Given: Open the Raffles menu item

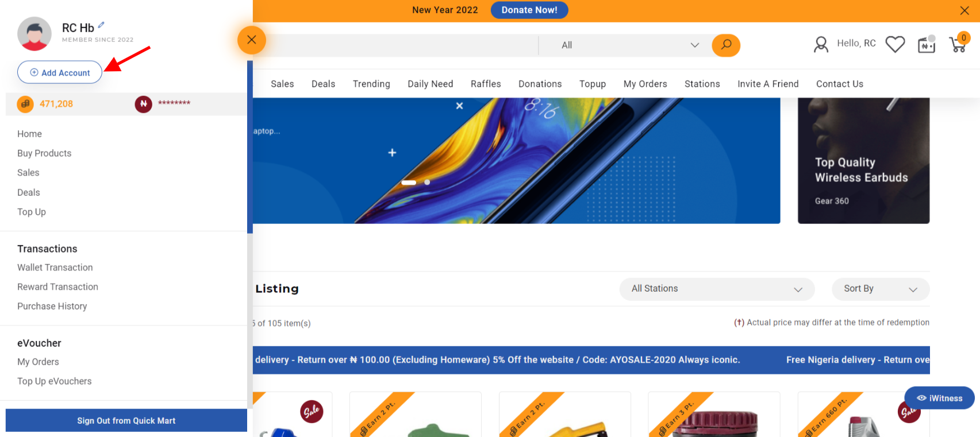Looking at the screenshot, I should click(486, 84).
